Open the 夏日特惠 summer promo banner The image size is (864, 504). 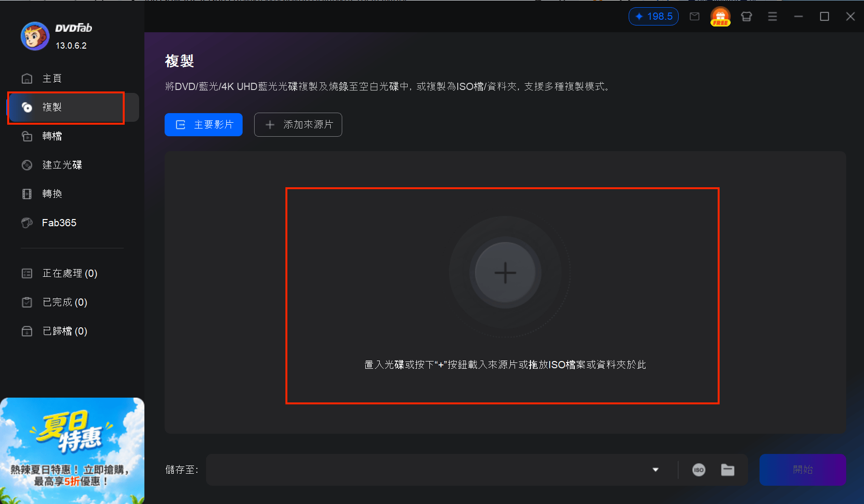click(72, 451)
